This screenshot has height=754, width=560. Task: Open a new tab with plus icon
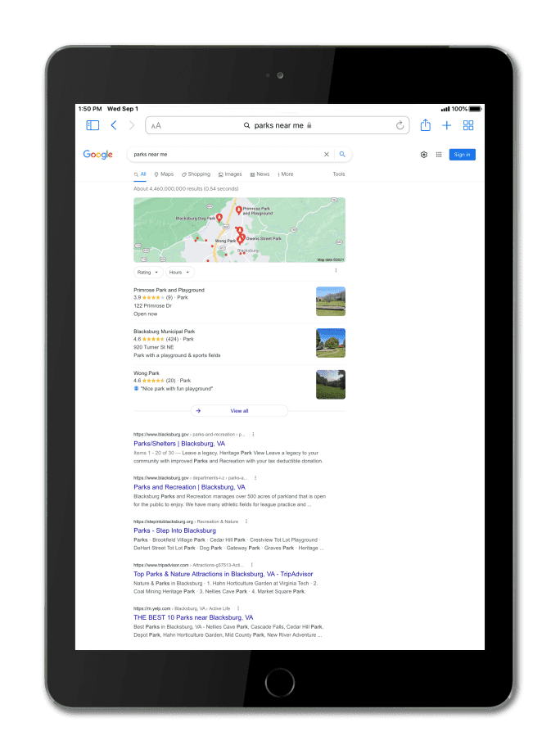pos(446,125)
